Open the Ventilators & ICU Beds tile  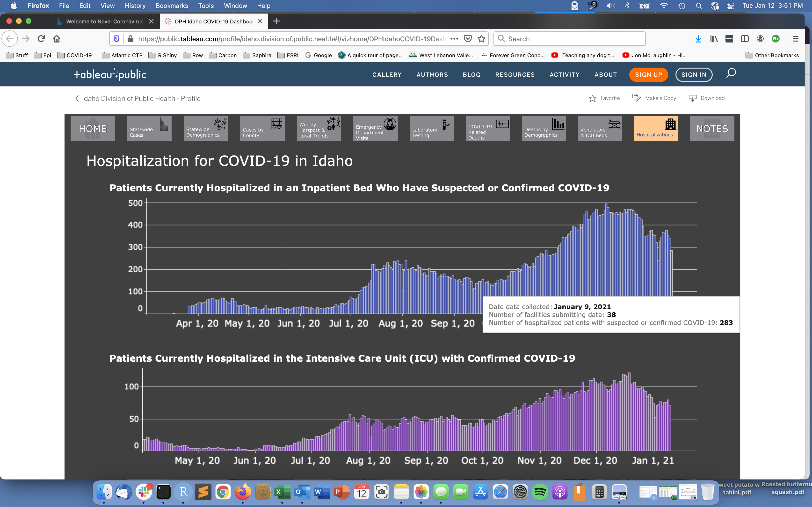tap(600, 129)
